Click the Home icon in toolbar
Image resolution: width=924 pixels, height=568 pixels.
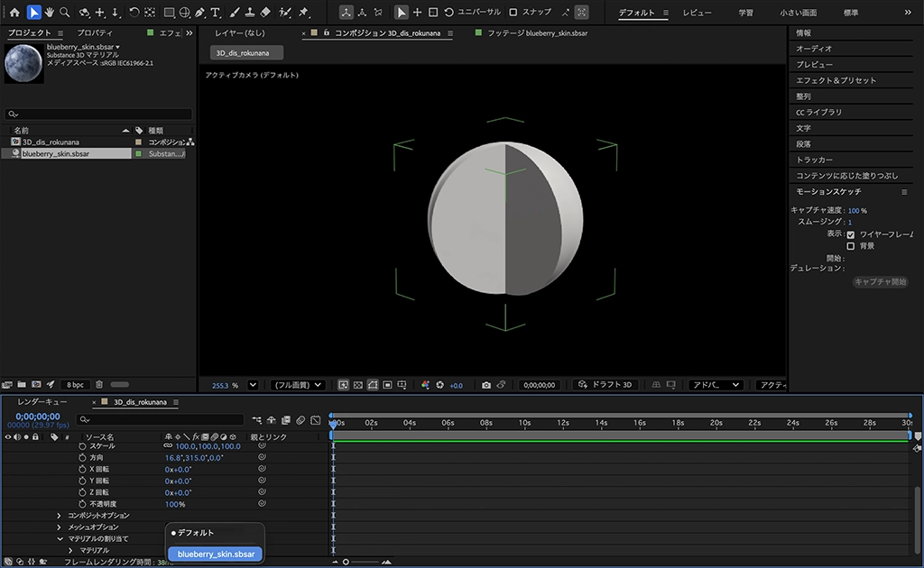14,13
